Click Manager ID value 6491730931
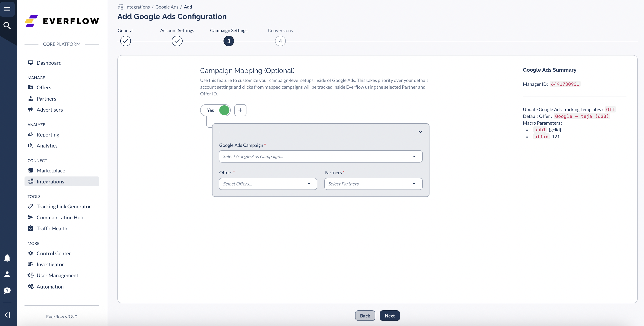This screenshot has height=326, width=644. 565,84
